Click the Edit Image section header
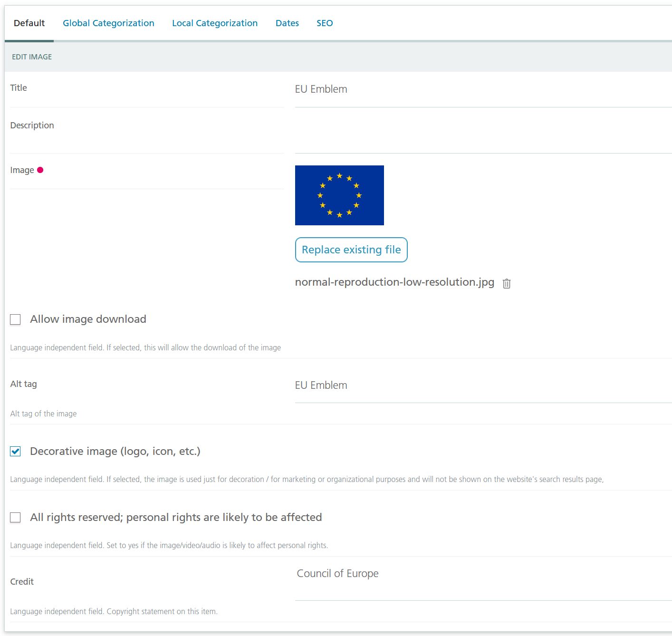This screenshot has height=636, width=672. [x=32, y=57]
